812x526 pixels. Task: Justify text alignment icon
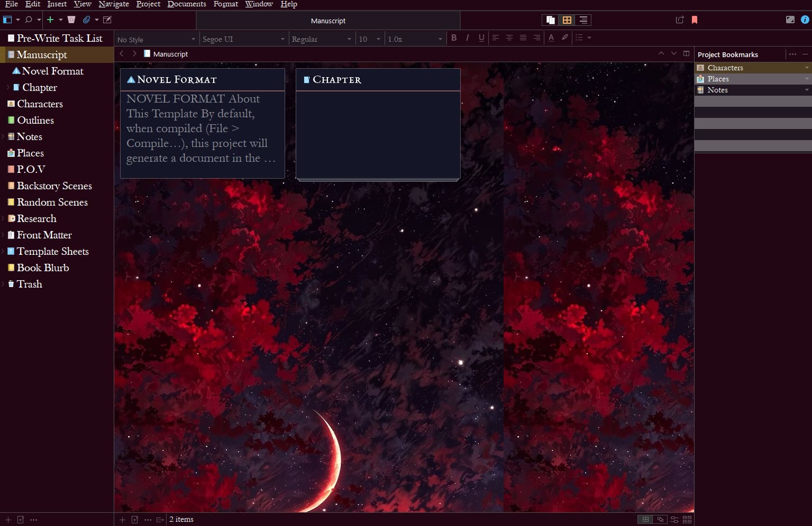point(523,38)
